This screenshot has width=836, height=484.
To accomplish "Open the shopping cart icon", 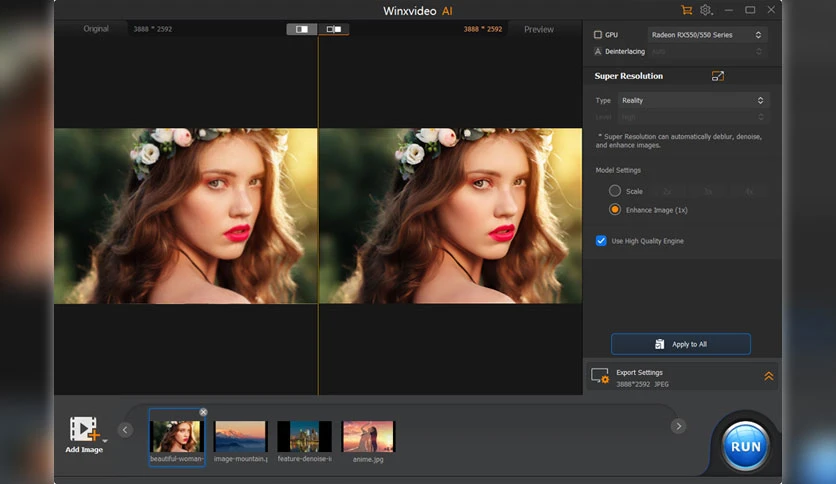I will 686,10.
